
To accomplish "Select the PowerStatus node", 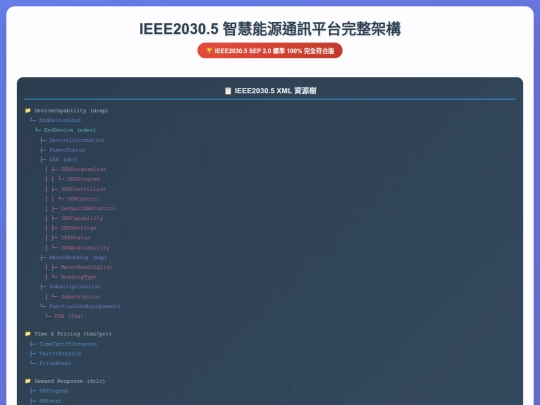I will click(67, 150).
